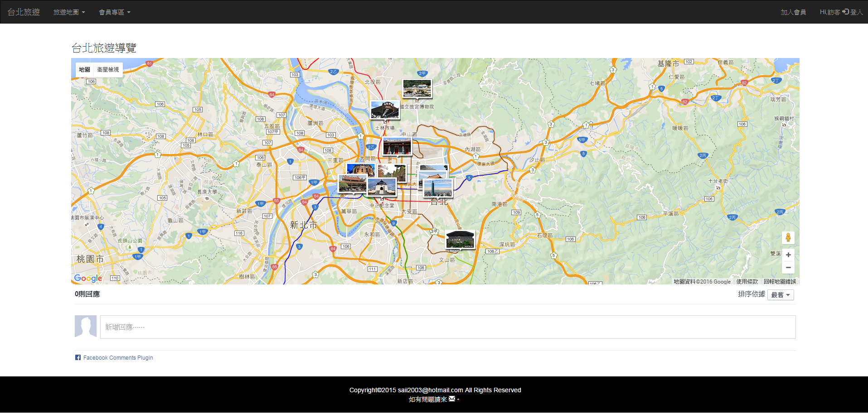Open the 加入會員 sign-up link
This screenshot has height=414, width=868.
(x=793, y=12)
